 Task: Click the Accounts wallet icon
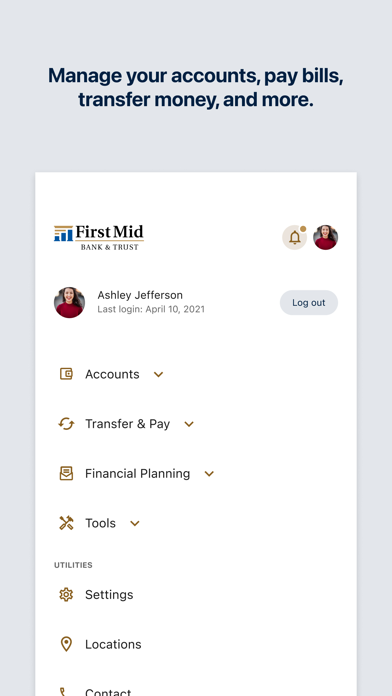[66, 374]
